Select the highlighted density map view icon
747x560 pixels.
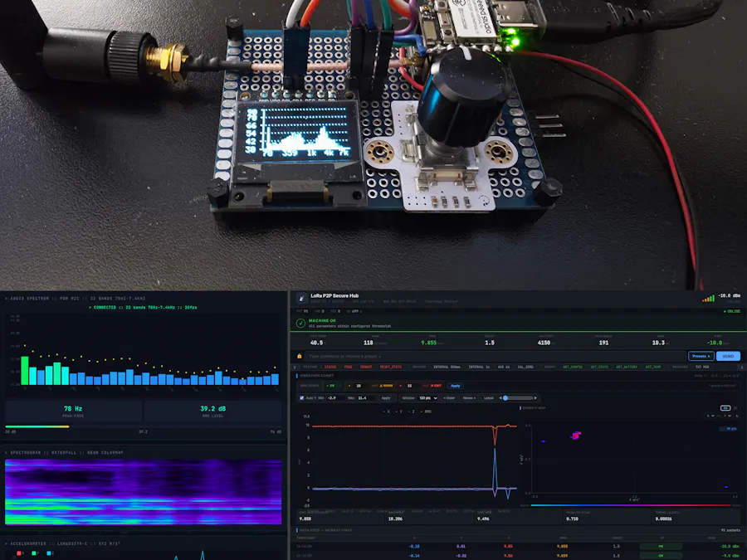click(725, 408)
